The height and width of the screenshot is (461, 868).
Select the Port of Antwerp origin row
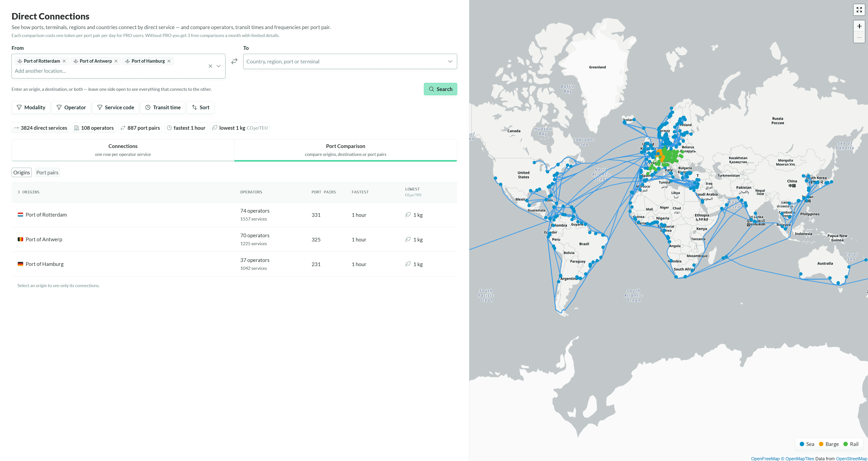[234, 240]
